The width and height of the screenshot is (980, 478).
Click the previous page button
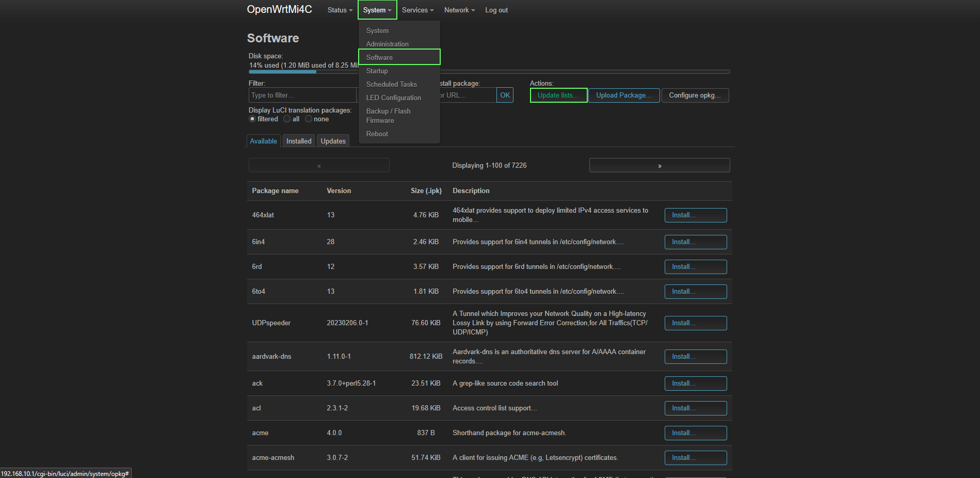[x=319, y=165]
